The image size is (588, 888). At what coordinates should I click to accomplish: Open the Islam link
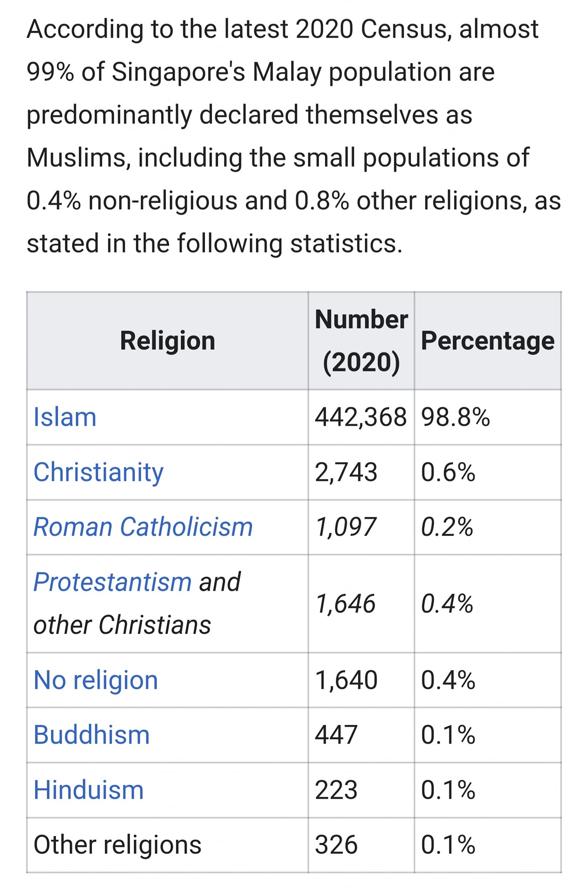pos(65,417)
